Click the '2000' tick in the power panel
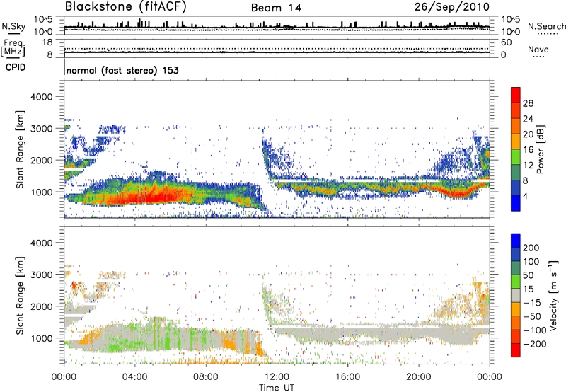Image resolution: width=566 pixels, height=392 pixels. point(41,160)
